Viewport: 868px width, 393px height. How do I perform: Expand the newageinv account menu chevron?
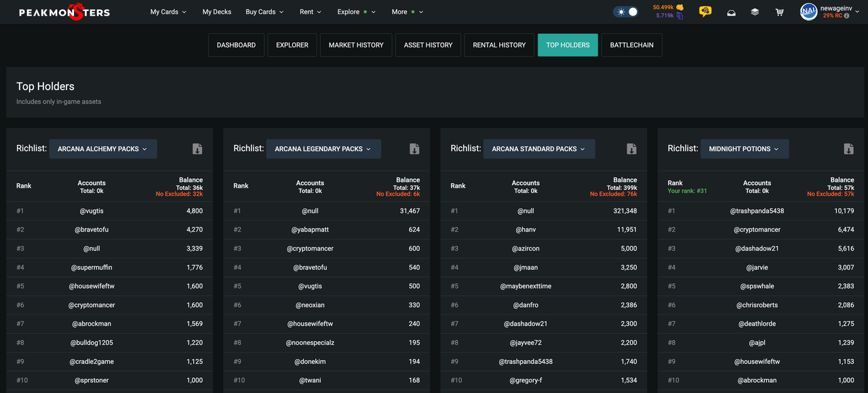coord(857,12)
